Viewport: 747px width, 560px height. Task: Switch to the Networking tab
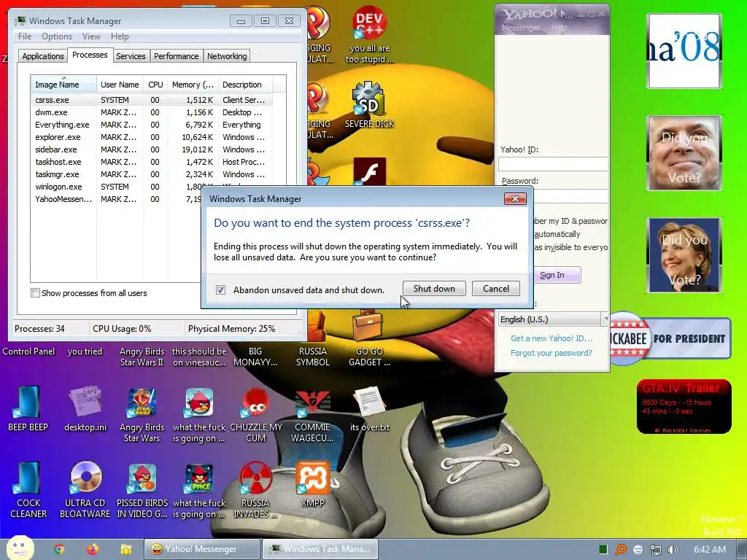point(227,56)
